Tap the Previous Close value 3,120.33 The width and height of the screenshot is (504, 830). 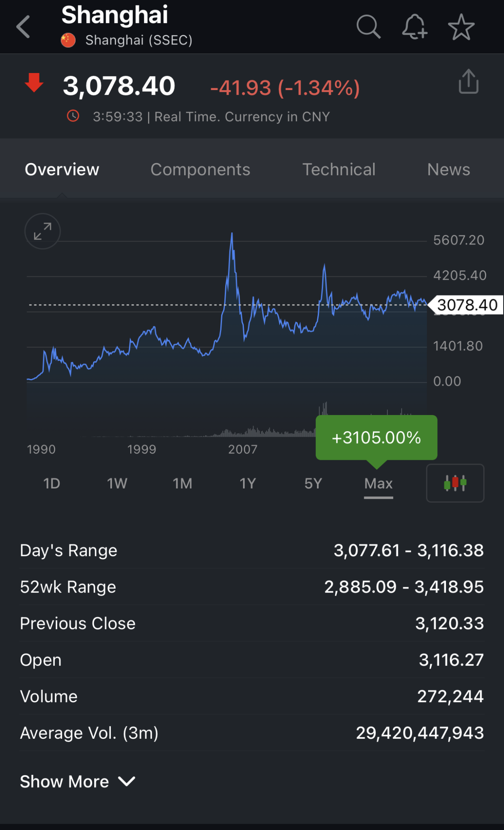[x=450, y=623]
